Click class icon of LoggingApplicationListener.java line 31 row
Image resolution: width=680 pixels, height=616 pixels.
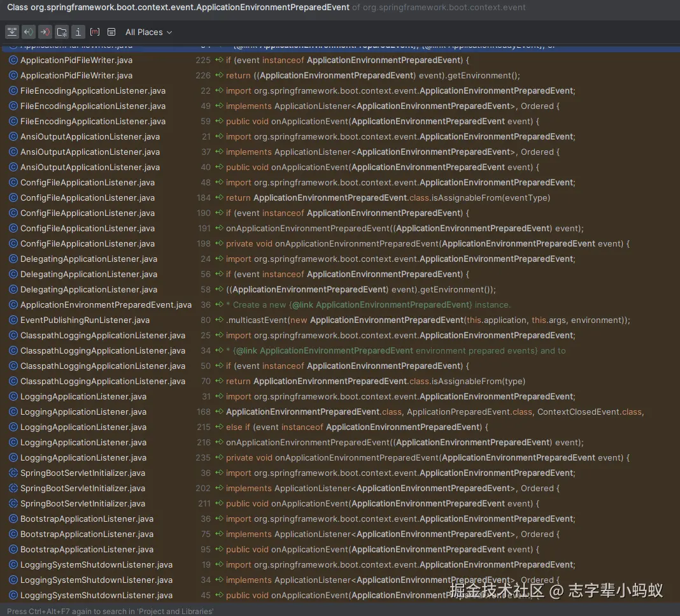13,396
